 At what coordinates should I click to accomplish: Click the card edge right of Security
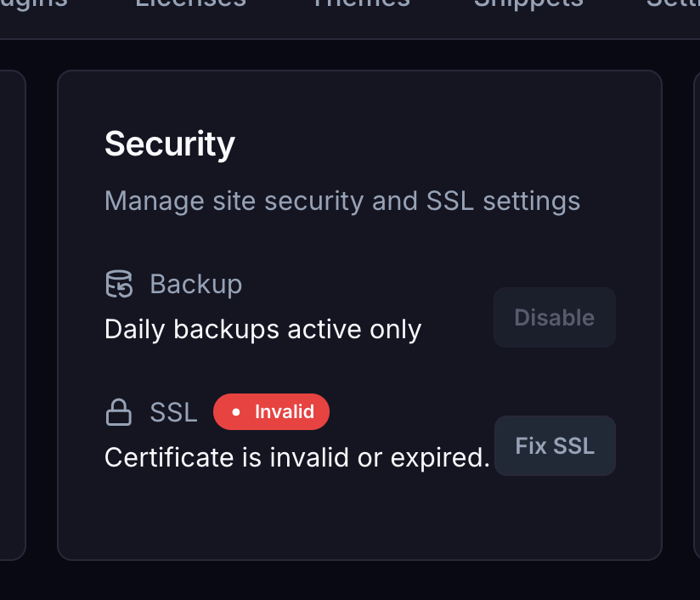pyautogui.click(x=697, y=314)
